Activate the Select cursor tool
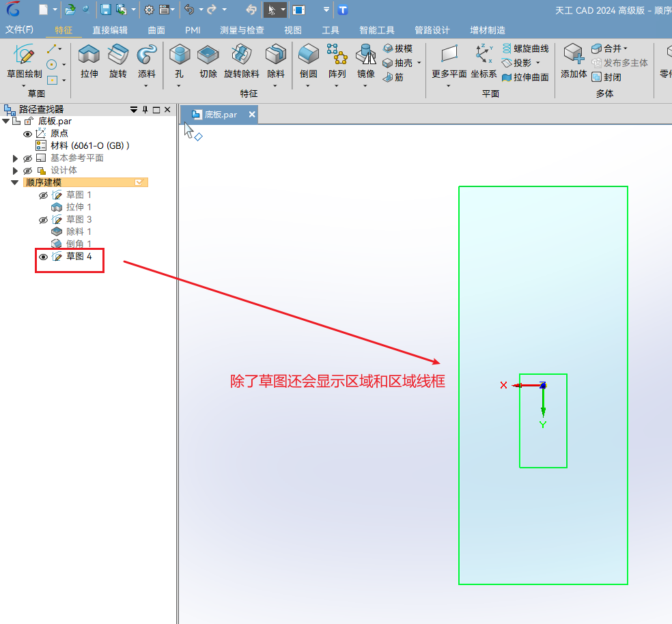Viewport: 672px width, 624px height. 271,10
